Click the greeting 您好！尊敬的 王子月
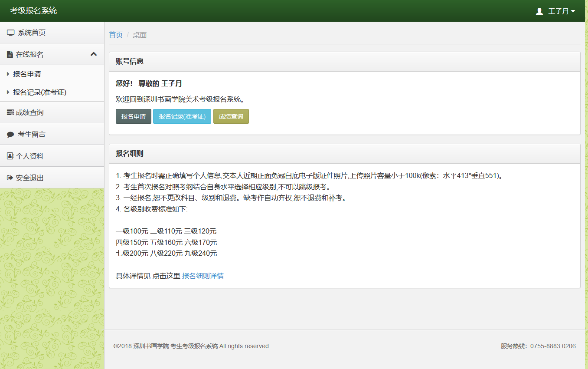This screenshot has height=369, width=588. pos(149,84)
